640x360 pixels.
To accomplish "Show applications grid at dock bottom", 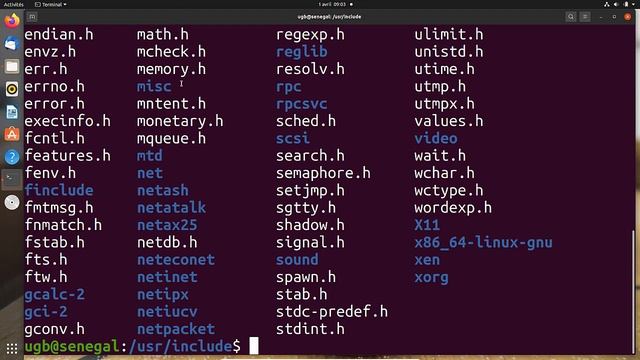I will click(12, 349).
